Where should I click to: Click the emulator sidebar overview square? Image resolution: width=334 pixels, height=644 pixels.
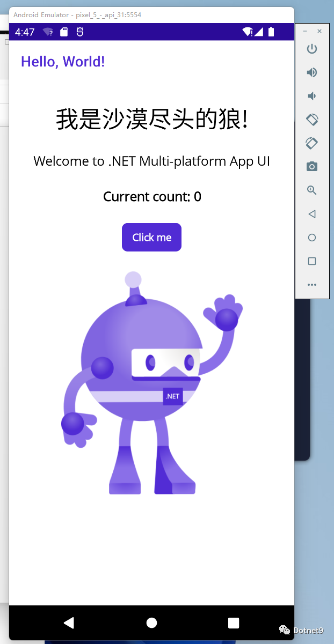tap(312, 261)
